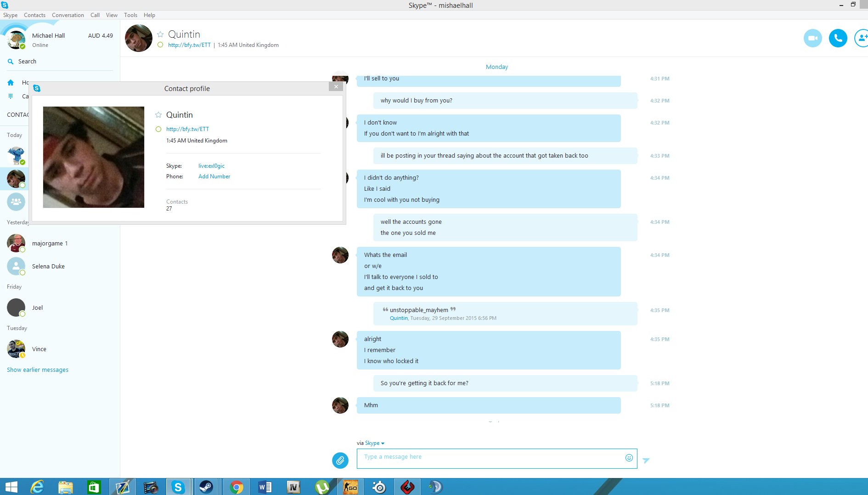The height and width of the screenshot is (495, 868).
Task: Start a voice call with Quintin
Action: click(x=838, y=38)
